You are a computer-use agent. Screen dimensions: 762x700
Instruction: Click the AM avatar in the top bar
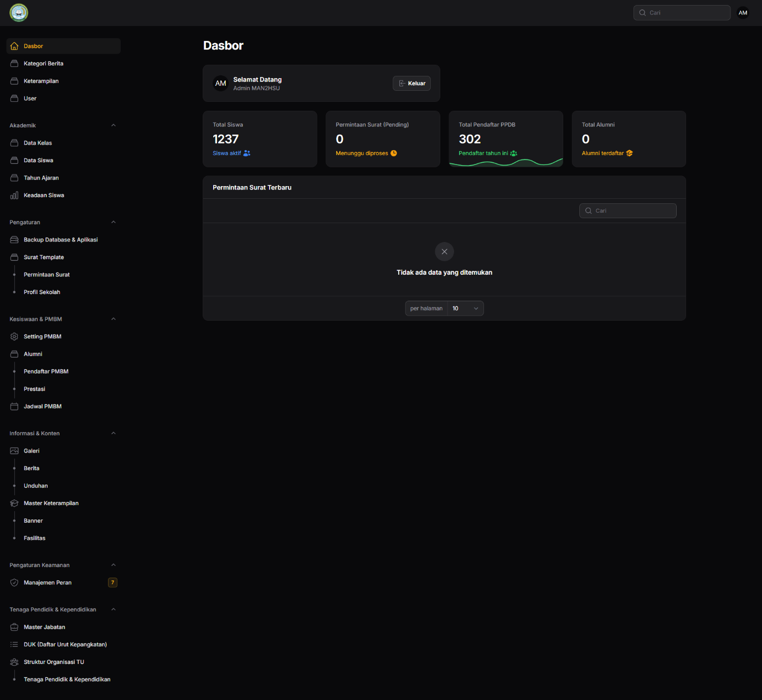click(x=743, y=13)
